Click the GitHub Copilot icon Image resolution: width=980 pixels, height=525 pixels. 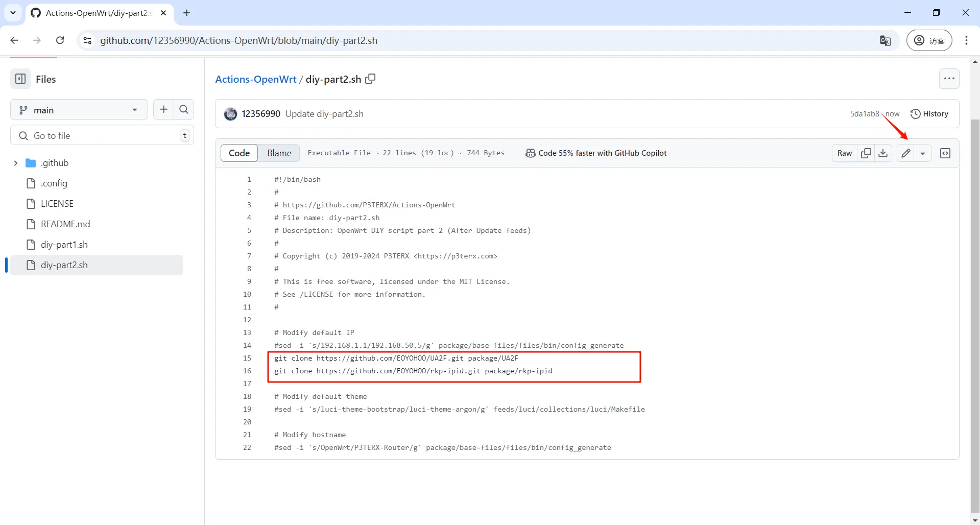(530, 153)
